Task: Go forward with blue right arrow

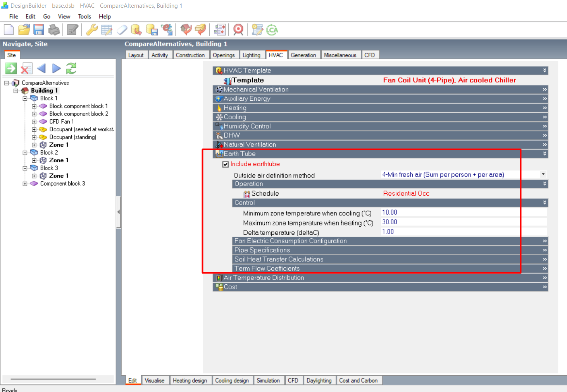Action: [x=57, y=69]
